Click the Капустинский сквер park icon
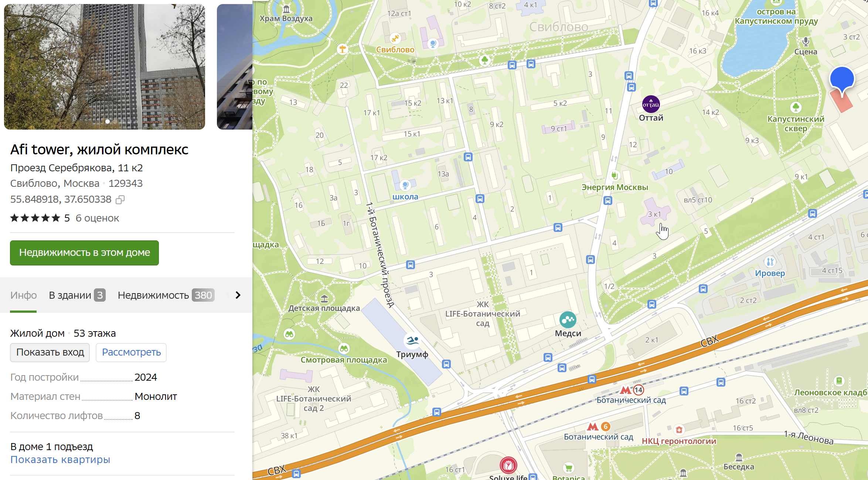 click(796, 107)
